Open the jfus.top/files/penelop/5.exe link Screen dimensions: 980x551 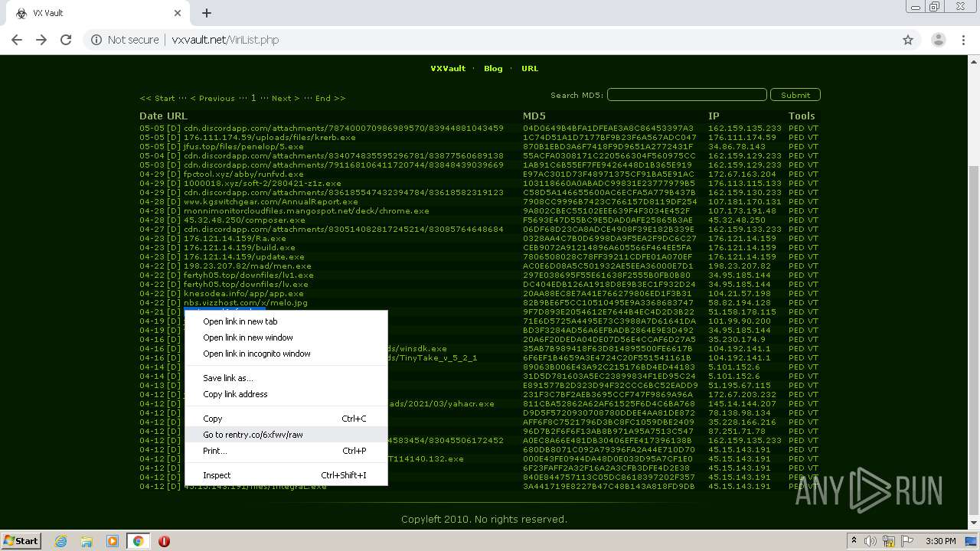pos(243,147)
